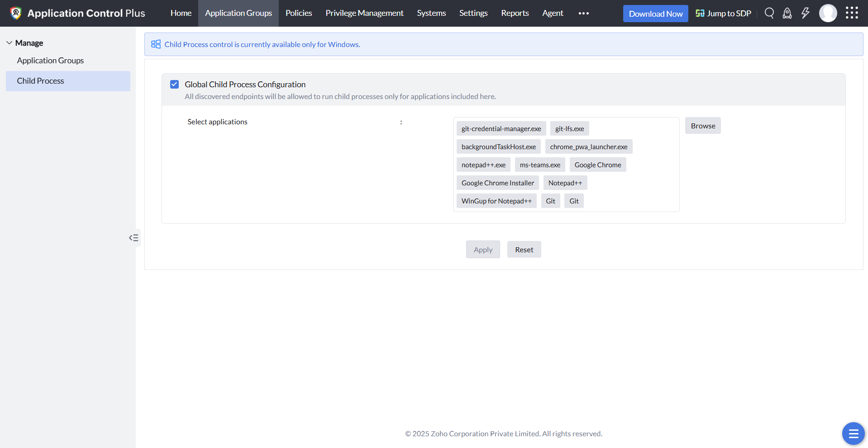This screenshot has width=868, height=448.
Task: Open the user profile avatar
Action: [x=828, y=13]
